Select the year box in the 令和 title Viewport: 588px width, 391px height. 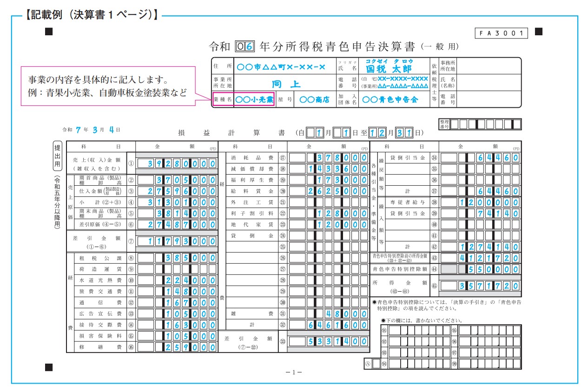(245, 46)
